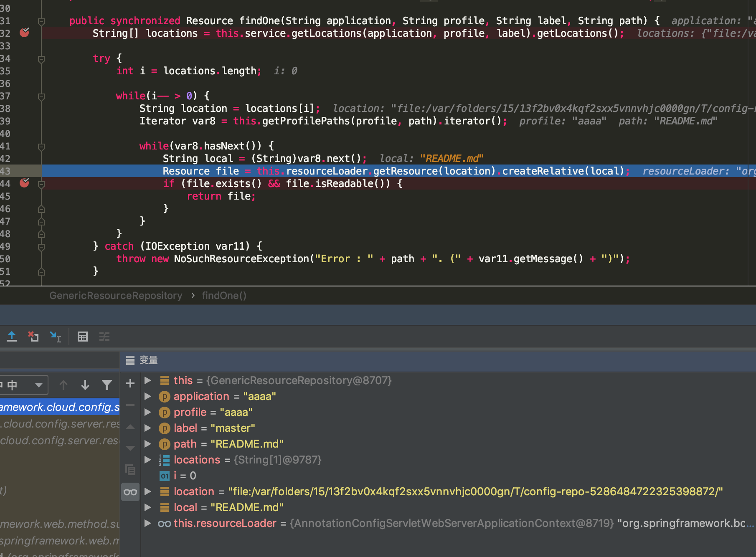The height and width of the screenshot is (557, 756).
Task: Toggle the breakpoint on line 32
Action: 25,33
